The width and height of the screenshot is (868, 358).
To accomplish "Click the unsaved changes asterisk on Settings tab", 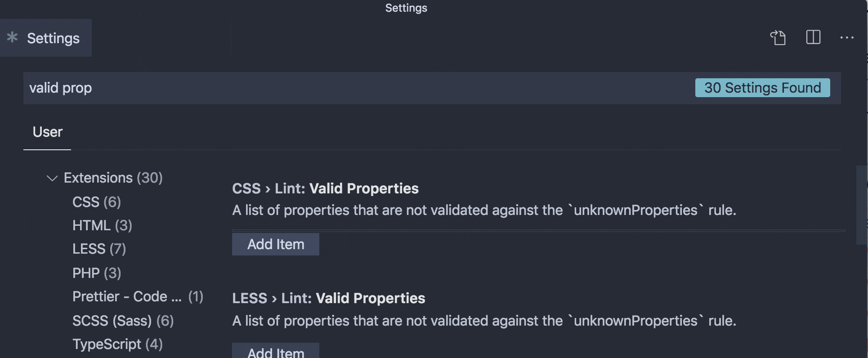I will (x=12, y=38).
